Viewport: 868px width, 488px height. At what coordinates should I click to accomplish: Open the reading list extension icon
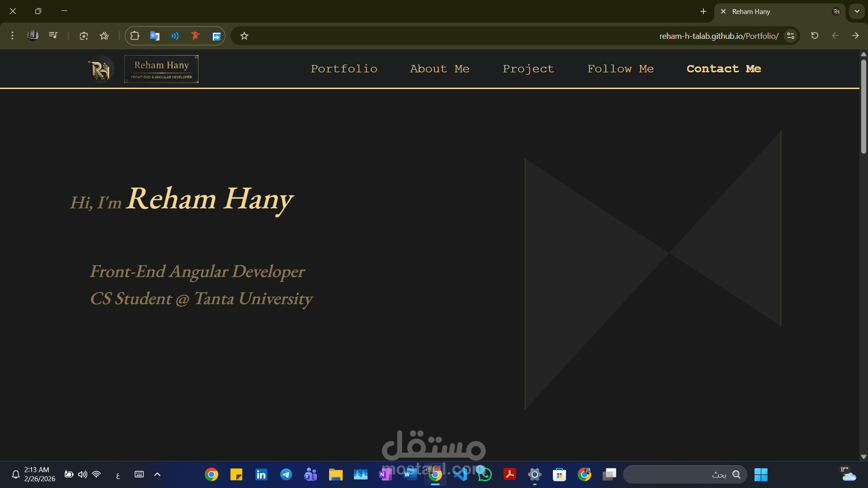point(33,36)
